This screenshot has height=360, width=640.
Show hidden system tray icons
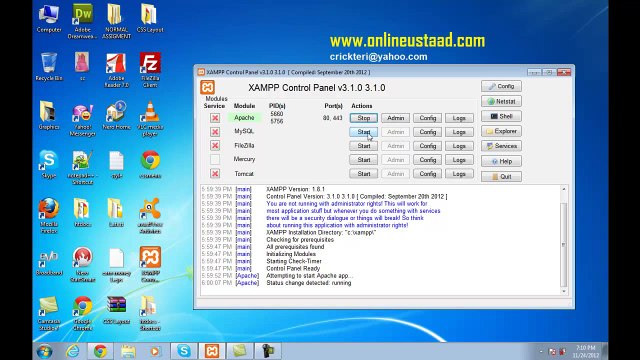pyautogui.click(x=541, y=351)
